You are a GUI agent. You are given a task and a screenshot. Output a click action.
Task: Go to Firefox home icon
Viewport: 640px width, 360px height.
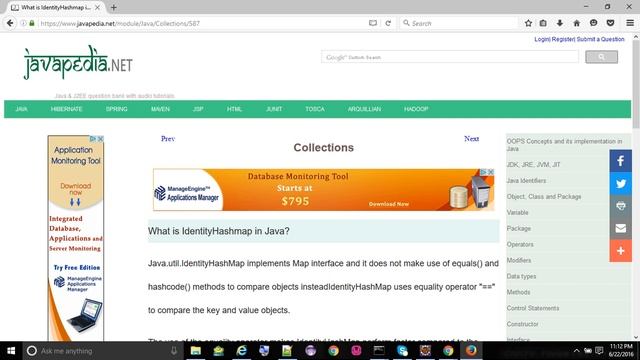576,23
